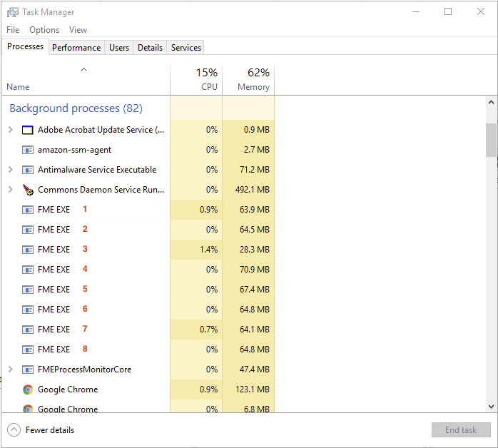
Task: Click the 492.1 MB memory value
Action: click(x=253, y=190)
